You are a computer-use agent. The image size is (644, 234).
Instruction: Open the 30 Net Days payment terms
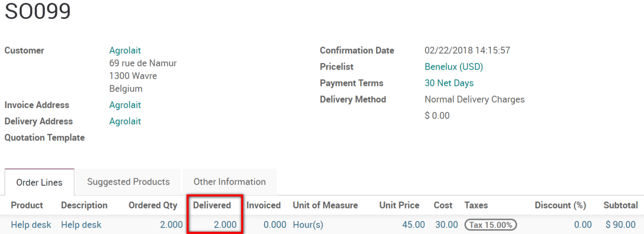tap(449, 83)
